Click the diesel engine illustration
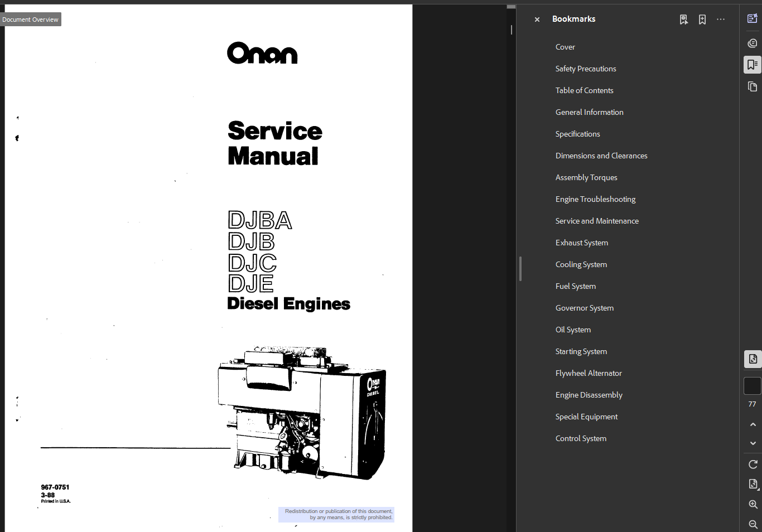The height and width of the screenshot is (532, 762). coord(302,412)
